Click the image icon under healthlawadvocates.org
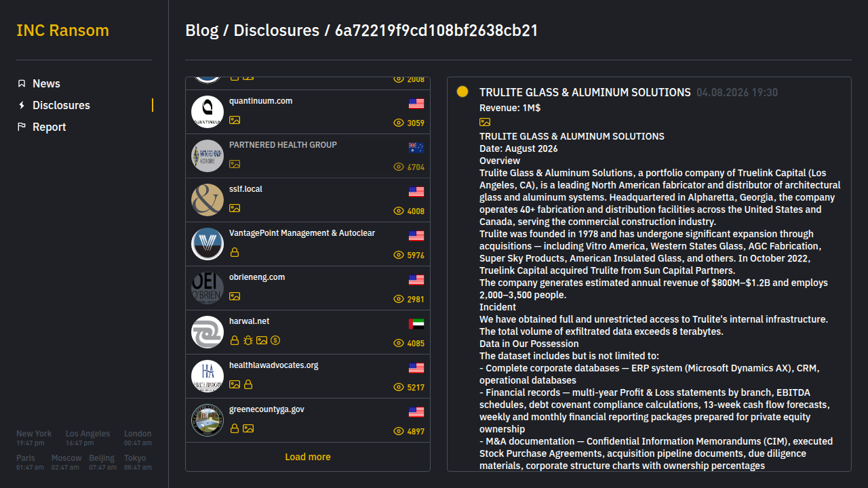Image resolution: width=868 pixels, height=488 pixels. (235, 384)
